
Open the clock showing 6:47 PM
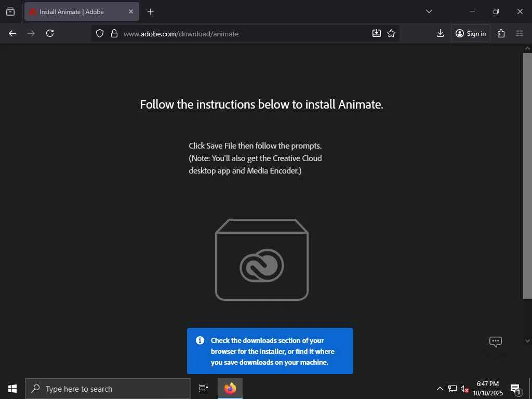487,389
